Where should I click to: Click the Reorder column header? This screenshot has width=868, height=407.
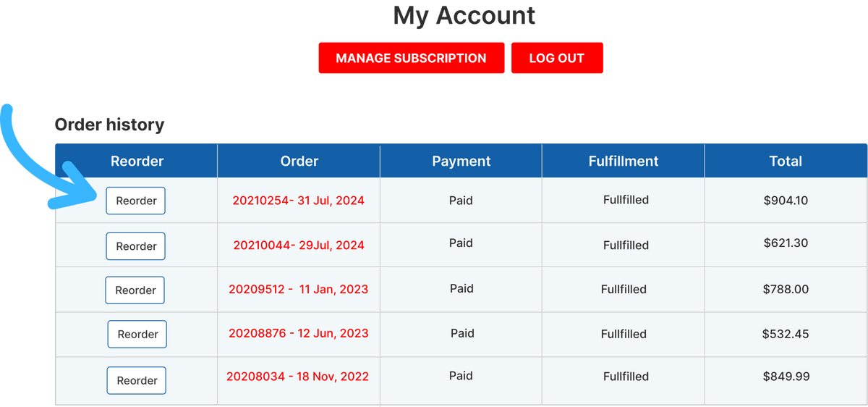click(137, 161)
